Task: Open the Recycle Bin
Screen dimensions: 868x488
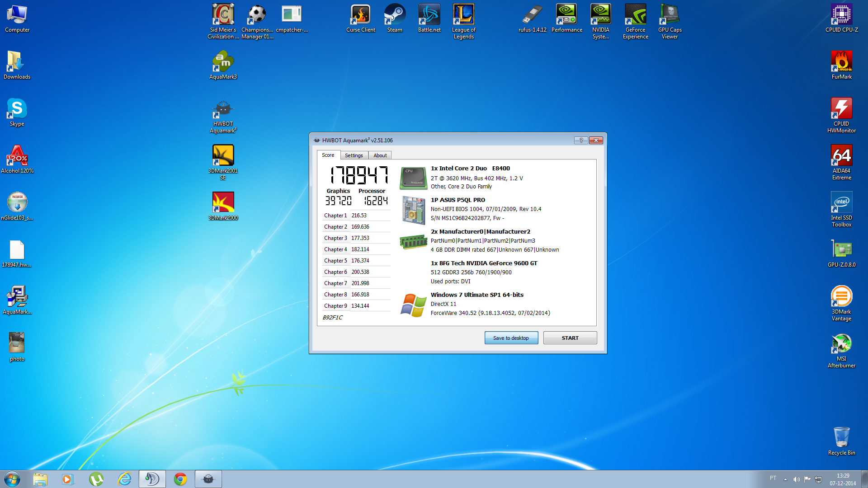Action: point(841,441)
